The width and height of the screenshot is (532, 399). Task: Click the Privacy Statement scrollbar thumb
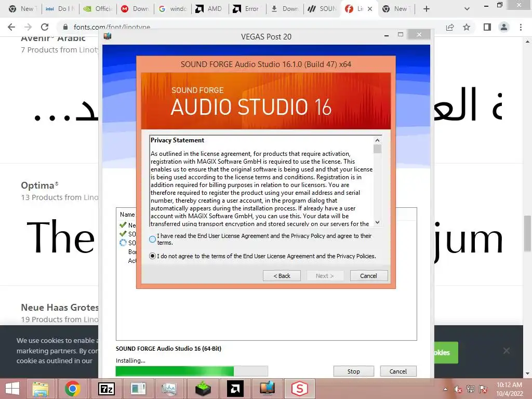[377, 149]
